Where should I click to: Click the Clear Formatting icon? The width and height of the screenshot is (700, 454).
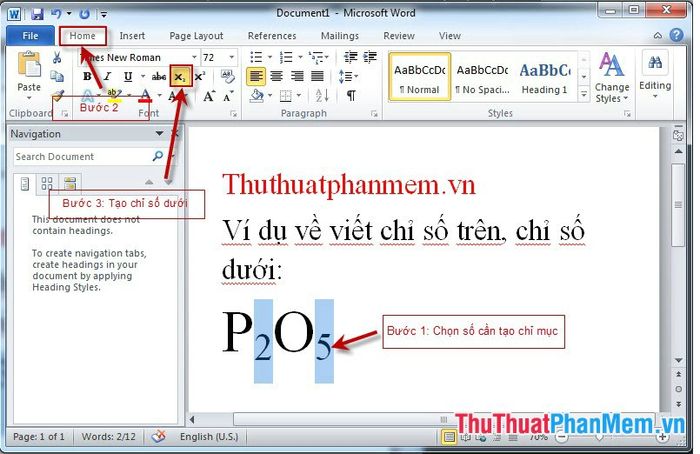228,76
